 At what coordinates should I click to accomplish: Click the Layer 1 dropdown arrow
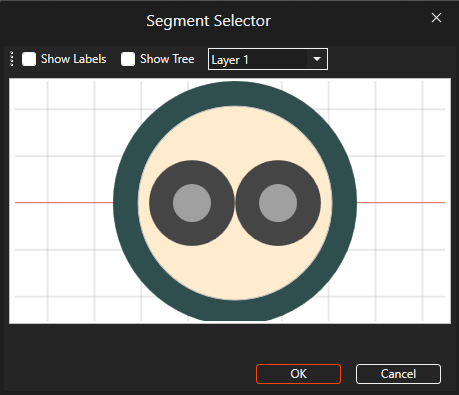317,59
